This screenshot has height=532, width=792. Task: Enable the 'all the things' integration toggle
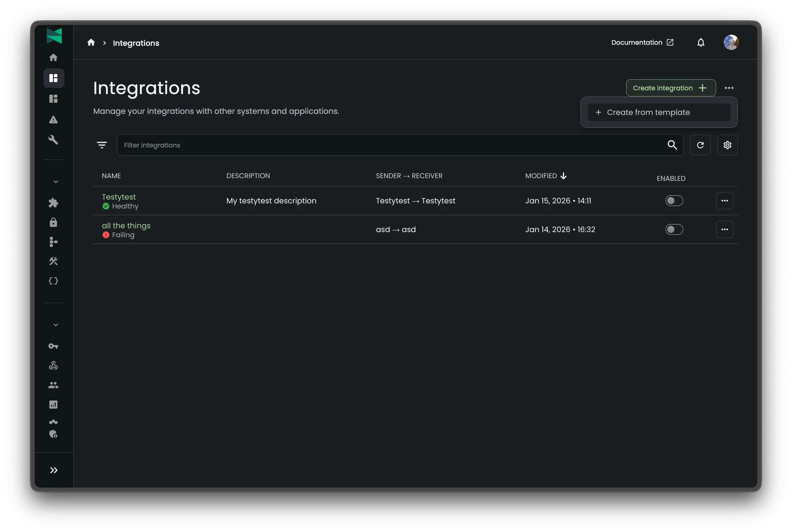pyautogui.click(x=674, y=229)
